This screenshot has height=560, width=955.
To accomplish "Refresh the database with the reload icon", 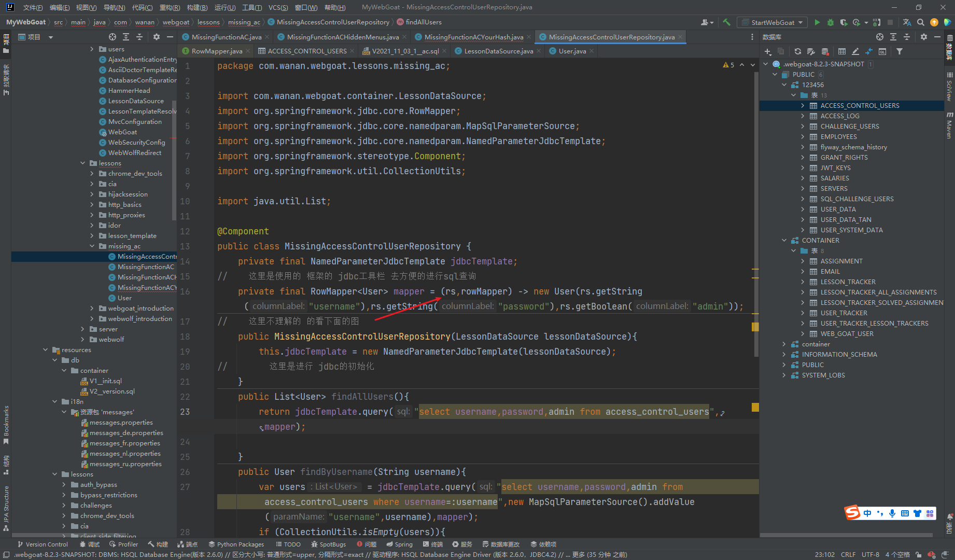I will coord(797,51).
